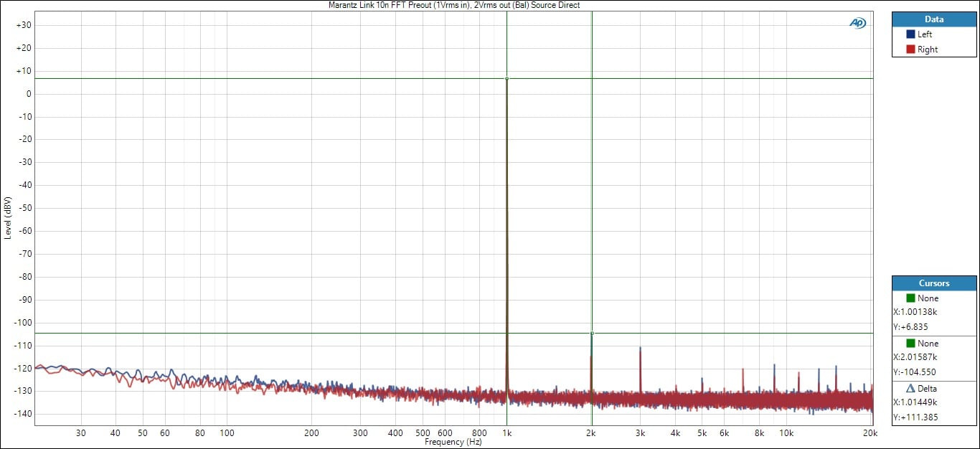Click the Delta Y:+111.385 readout
Image resolution: width=980 pixels, height=449 pixels.
click(x=915, y=417)
